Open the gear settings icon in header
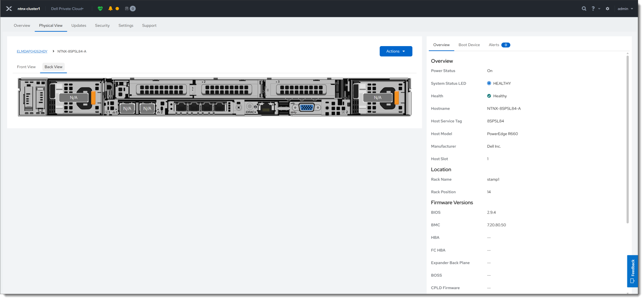Screen dimensions: 644x300 608,9
